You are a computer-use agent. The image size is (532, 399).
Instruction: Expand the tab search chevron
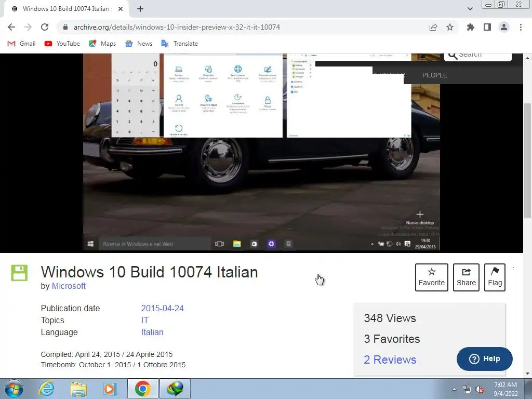click(x=470, y=9)
